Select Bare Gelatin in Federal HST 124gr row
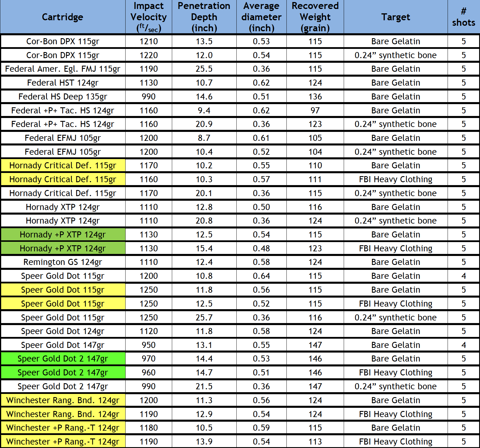This screenshot has width=480, height=448. 396,83
